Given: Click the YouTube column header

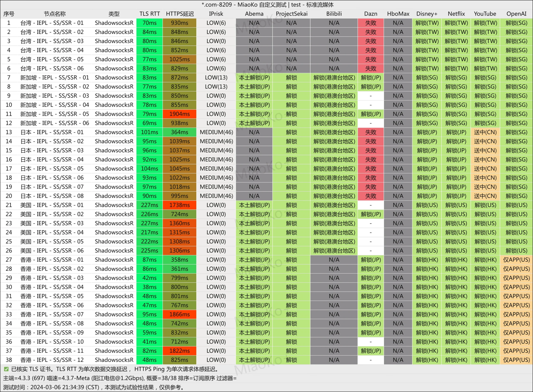Looking at the screenshot, I should click(485, 14).
